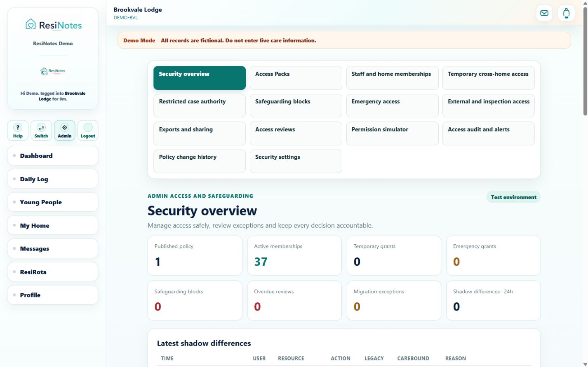The width and height of the screenshot is (588, 367).
Task: Click the RESOURCE column header
Action: pyautogui.click(x=291, y=358)
